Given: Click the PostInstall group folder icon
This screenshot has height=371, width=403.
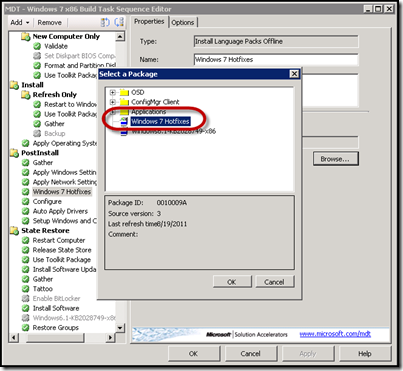Looking at the screenshot, I should click(14, 153).
